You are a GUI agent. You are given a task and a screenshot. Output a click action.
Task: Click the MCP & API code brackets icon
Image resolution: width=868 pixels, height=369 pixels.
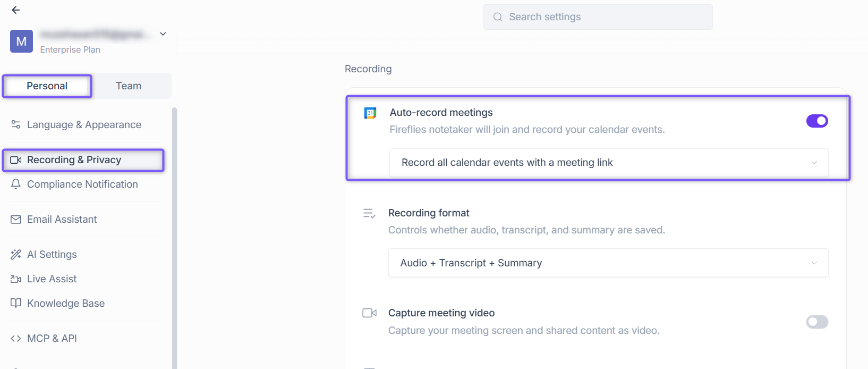coord(16,339)
